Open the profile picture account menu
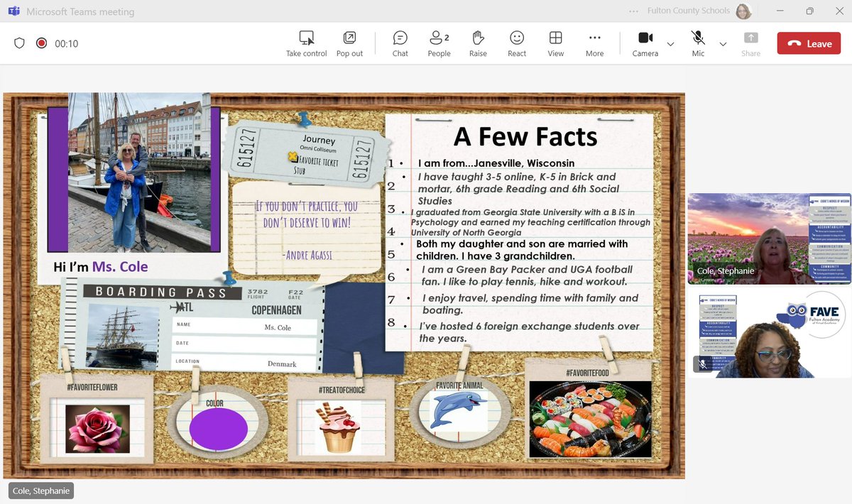 [743, 11]
